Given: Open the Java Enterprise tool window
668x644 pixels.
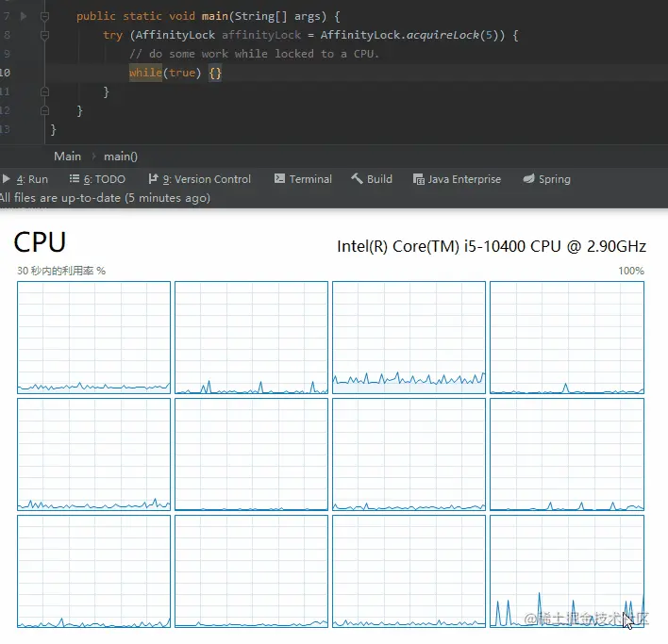Looking at the screenshot, I should pos(457,179).
